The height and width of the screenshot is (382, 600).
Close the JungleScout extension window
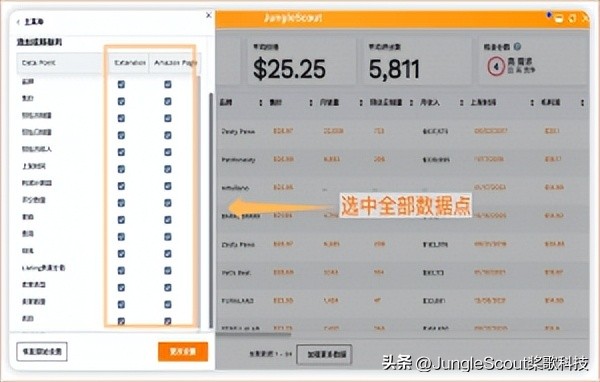(585, 18)
